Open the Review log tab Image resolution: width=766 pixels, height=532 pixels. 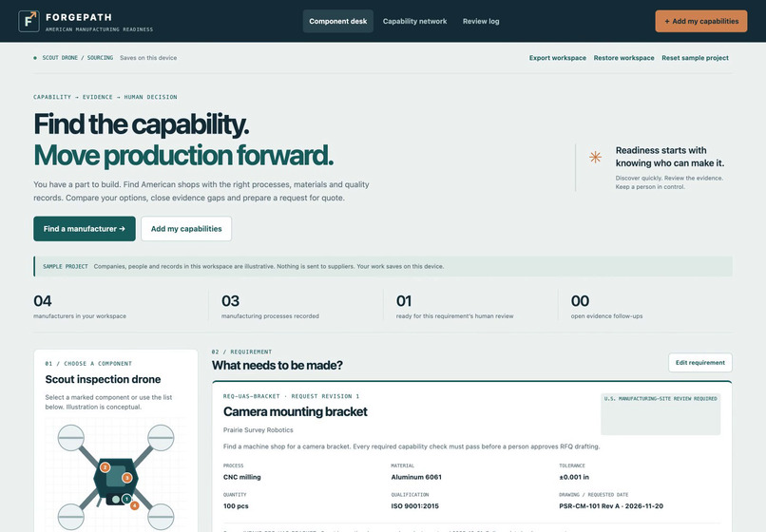point(481,21)
